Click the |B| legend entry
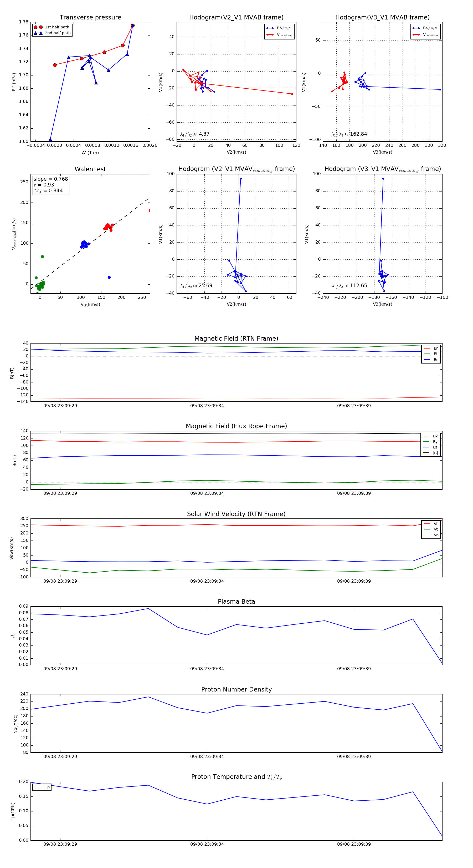The image size is (473, 868). pyautogui.click(x=431, y=453)
